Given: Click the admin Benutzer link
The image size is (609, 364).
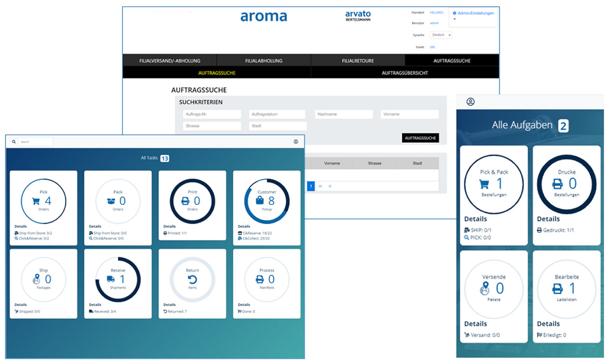Looking at the screenshot, I should pos(434,23).
